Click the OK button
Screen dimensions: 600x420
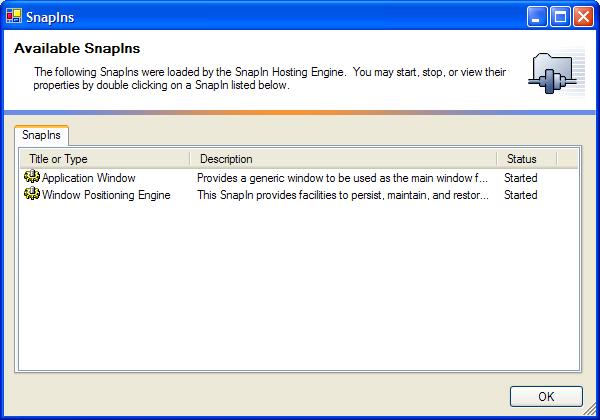[x=546, y=397]
